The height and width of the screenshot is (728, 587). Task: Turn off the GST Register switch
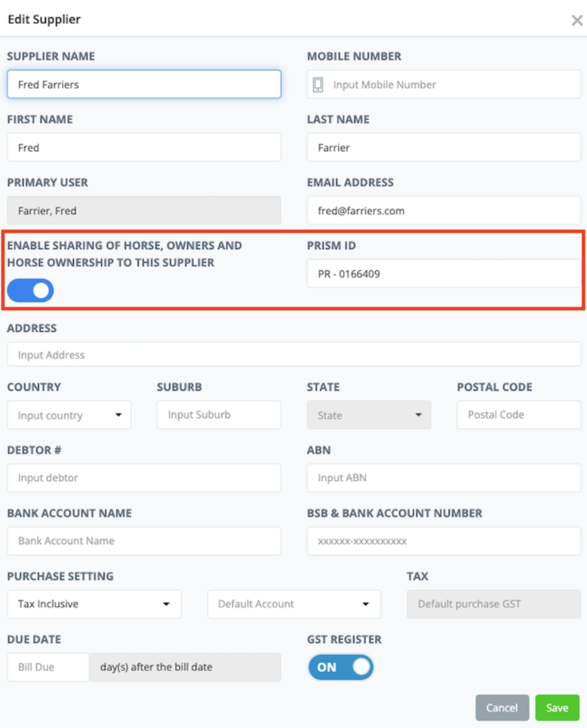coord(340,667)
